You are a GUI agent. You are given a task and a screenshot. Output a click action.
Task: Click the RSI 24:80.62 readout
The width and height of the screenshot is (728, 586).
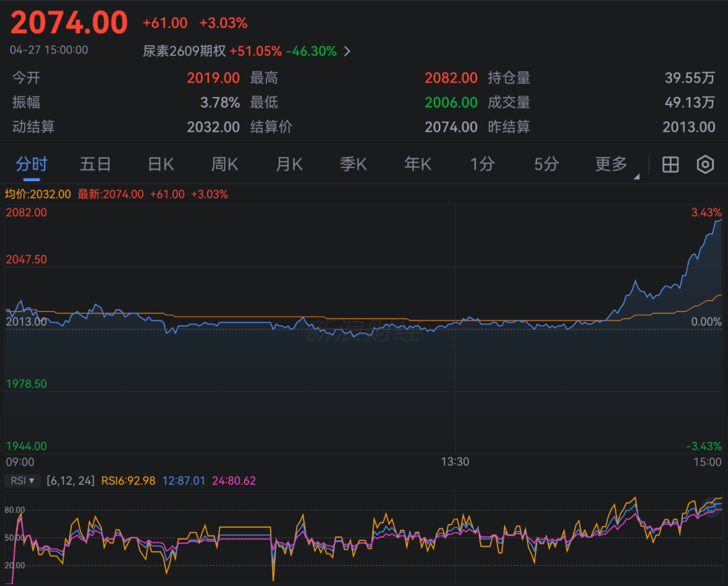(x=234, y=481)
